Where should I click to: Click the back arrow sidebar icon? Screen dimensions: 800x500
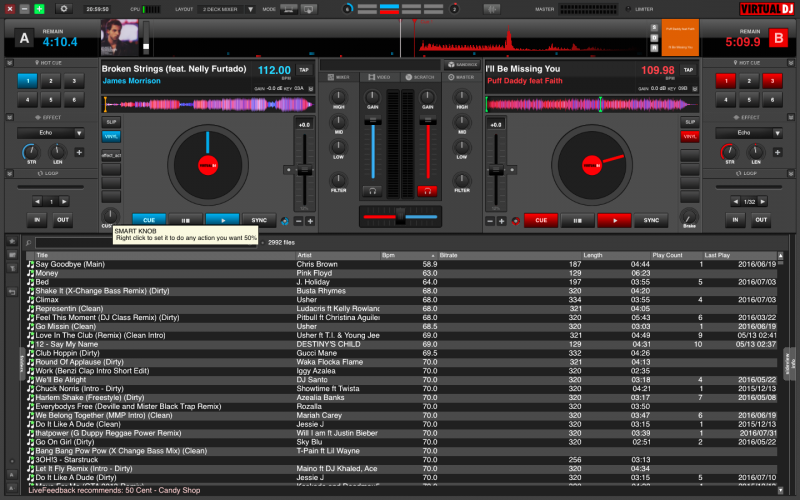(x=12, y=292)
